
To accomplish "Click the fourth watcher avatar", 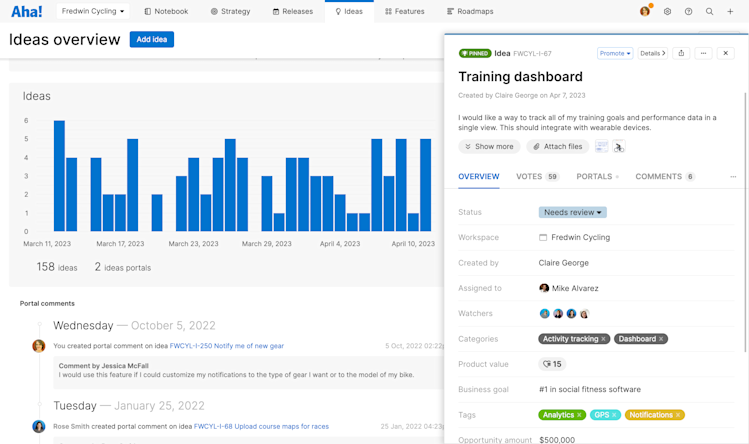I will tap(585, 314).
